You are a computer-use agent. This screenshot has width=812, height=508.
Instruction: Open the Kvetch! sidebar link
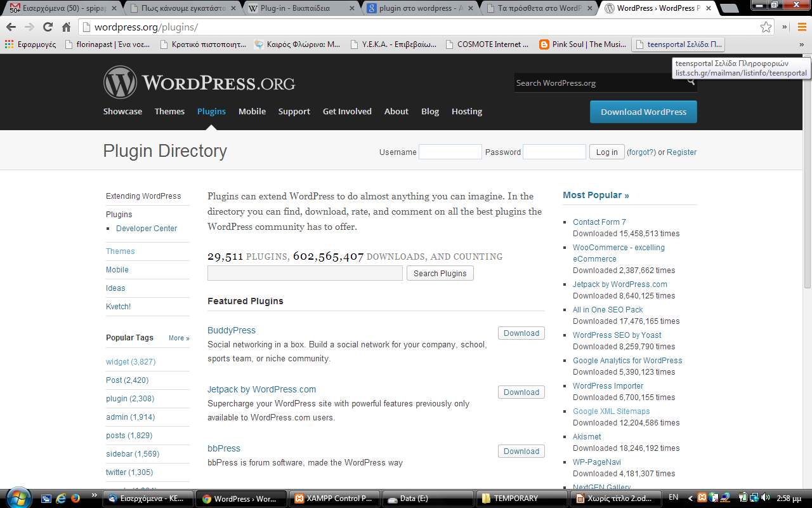(118, 307)
